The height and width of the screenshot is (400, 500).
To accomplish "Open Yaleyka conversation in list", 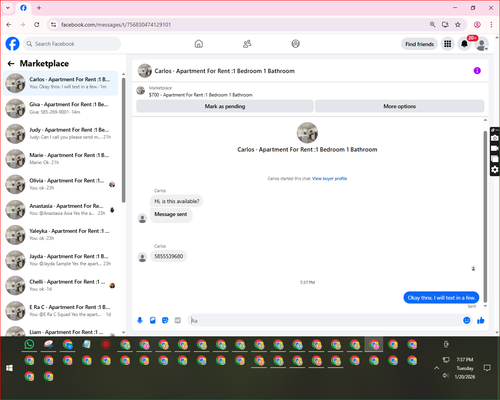I will pyautogui.click(x=61, y=235).
